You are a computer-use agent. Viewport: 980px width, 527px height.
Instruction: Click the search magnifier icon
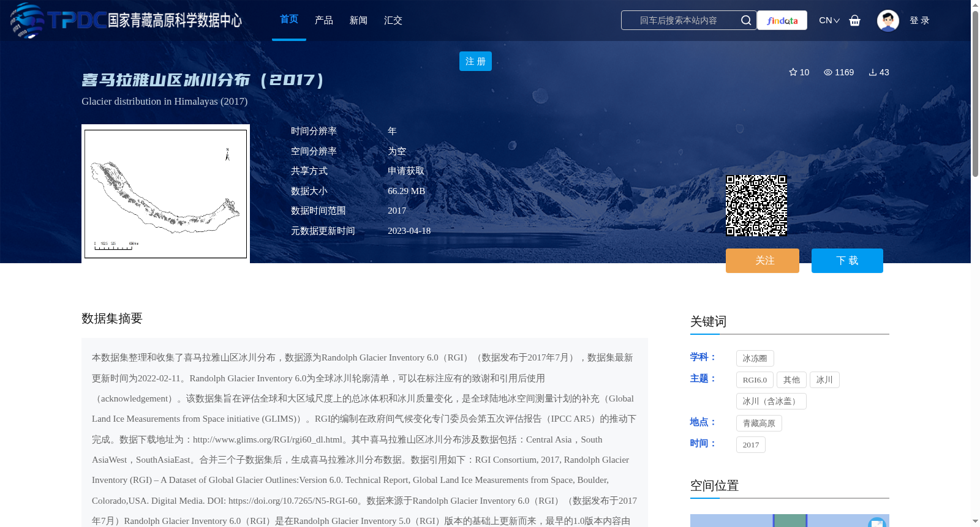point(745,20)
